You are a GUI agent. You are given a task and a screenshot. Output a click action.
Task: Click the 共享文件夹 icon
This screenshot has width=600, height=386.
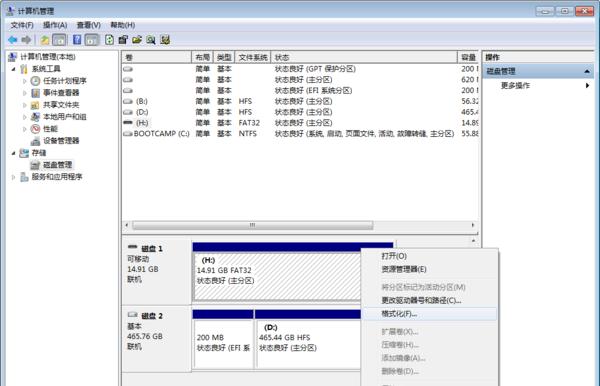pos(35,105)
